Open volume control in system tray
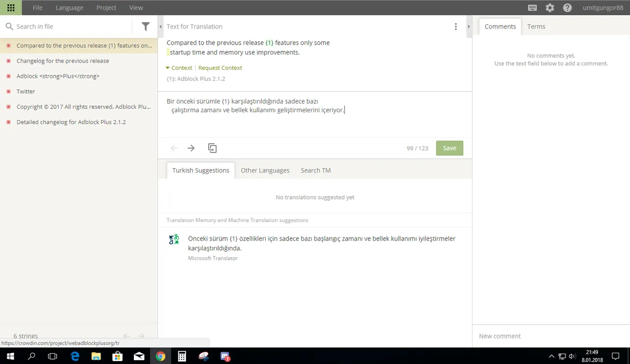Viewport: 630px width, 364px height. 571,356
